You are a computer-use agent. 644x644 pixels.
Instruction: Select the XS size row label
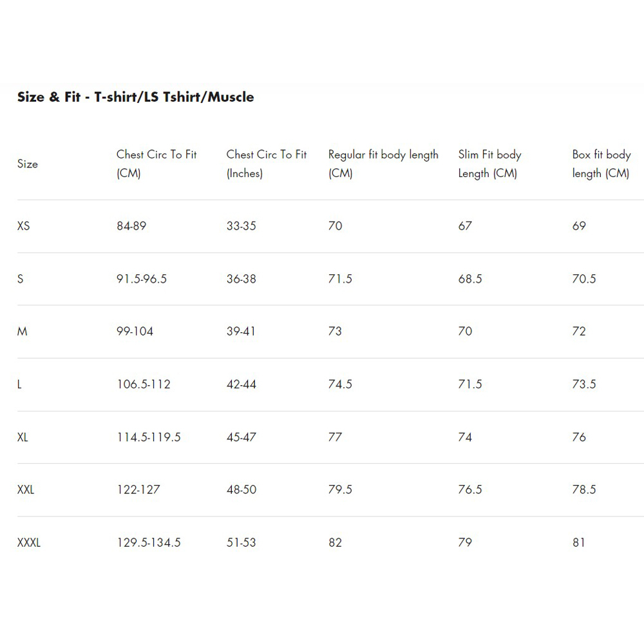[x=23, y=226]
